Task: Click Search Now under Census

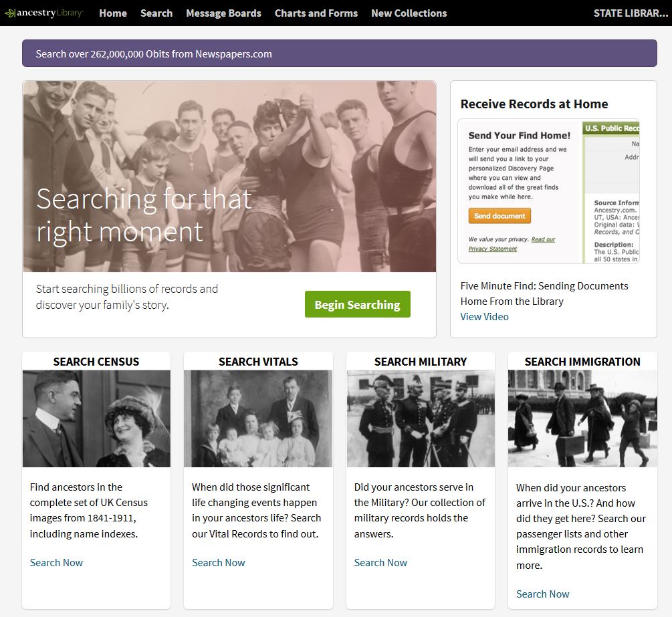Action: click(x=56, y=563)
